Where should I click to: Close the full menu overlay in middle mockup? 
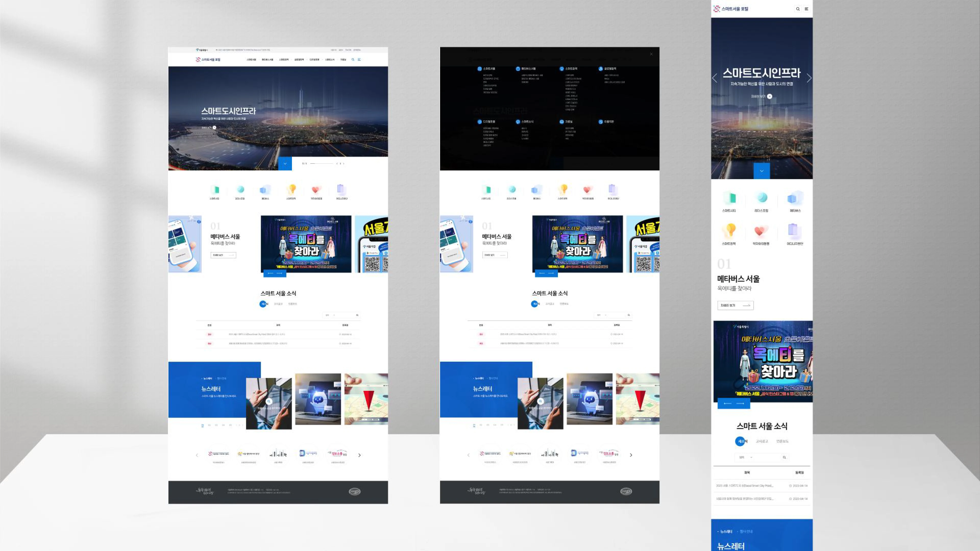tap(651, 54)
